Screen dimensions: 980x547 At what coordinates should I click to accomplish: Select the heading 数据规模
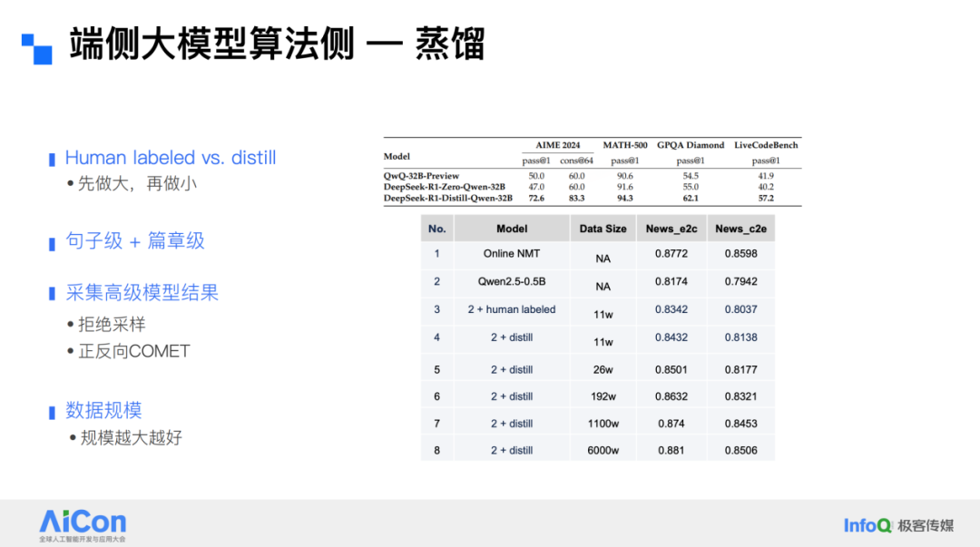coord(103,410)
